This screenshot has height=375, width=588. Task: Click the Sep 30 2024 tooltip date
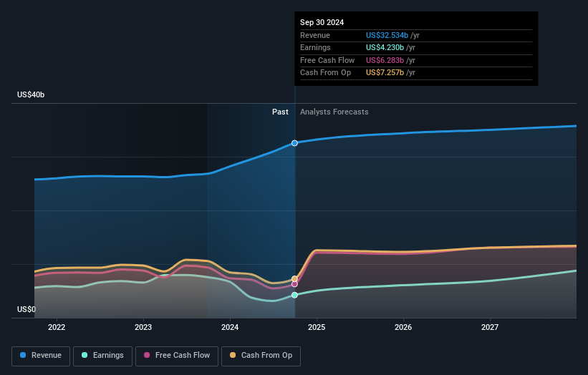click(x=322, y=22)
